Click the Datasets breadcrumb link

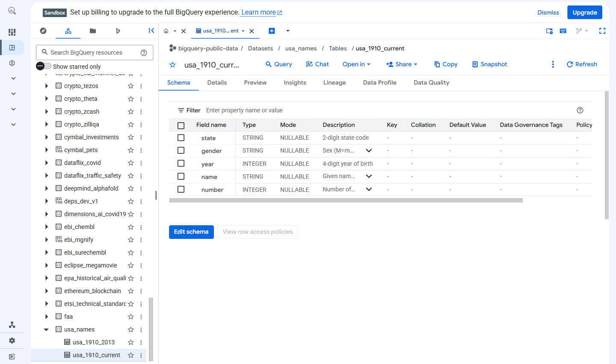click(261, 48)
